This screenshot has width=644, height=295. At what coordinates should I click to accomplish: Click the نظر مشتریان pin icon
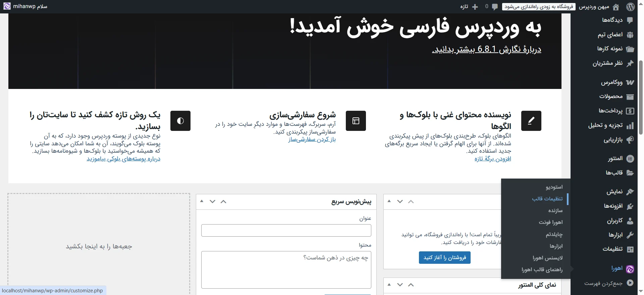click(630, 63)
